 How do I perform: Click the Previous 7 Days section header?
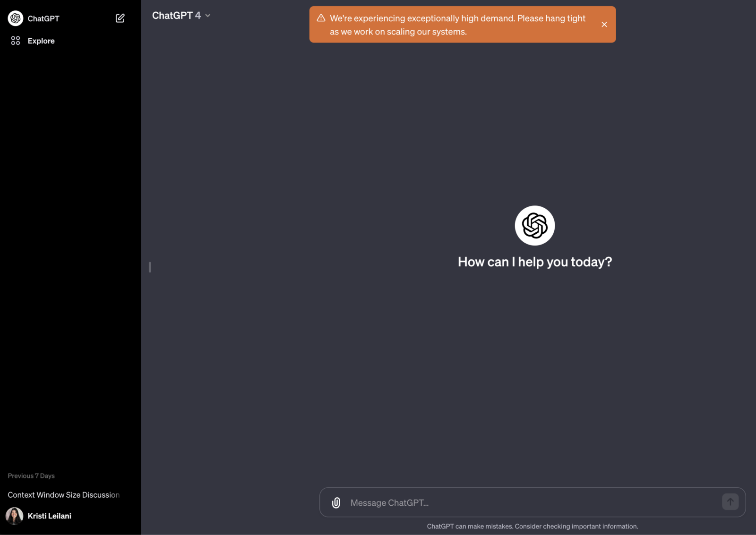[x=31, y=476]
